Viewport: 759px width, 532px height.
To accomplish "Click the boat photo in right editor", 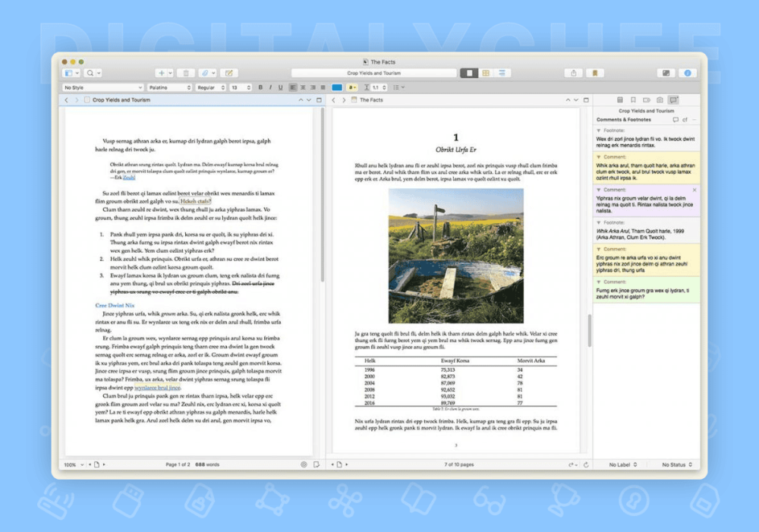I will 456,256.
